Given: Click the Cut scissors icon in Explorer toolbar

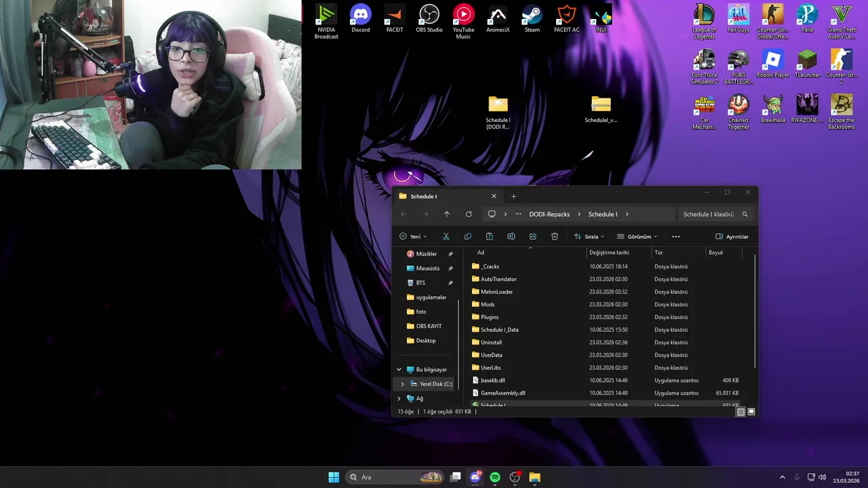Looking at the screenshot, I should pyautogui.click(x=446, y=237).
